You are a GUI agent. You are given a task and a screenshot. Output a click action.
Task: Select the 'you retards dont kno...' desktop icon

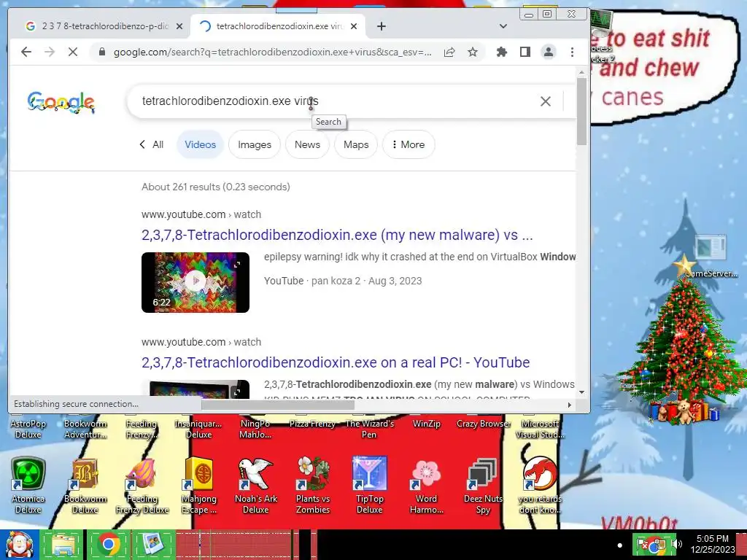[x=540, y=485]
